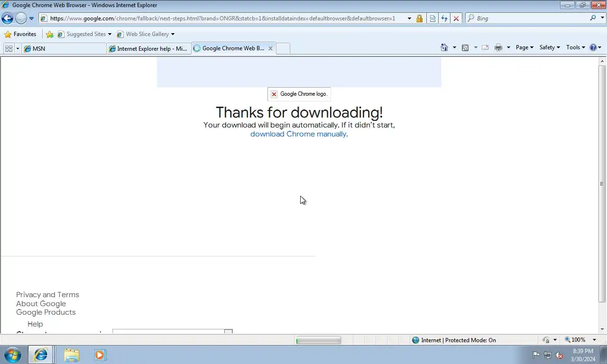Click the URL address bar

pos(222,18)
